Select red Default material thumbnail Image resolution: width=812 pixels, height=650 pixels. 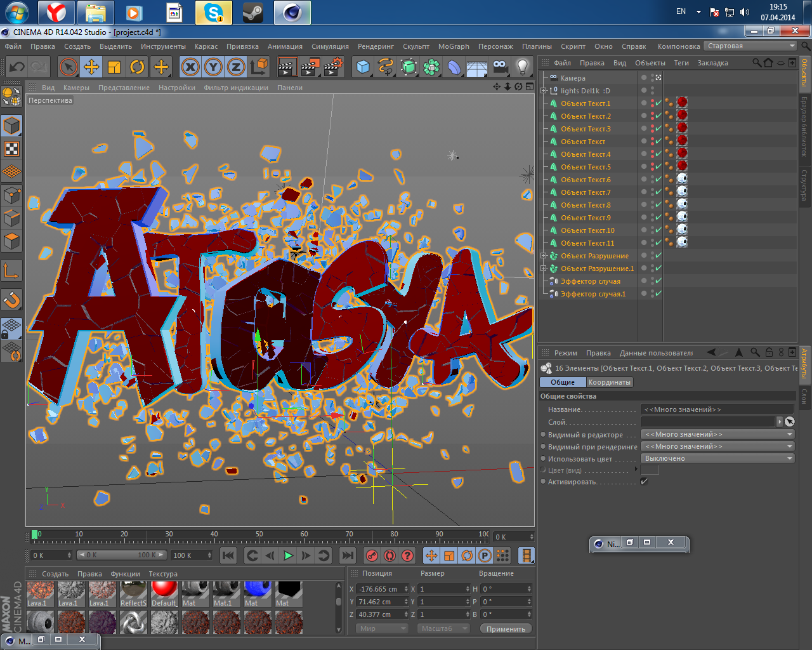(x=164, y=594)
